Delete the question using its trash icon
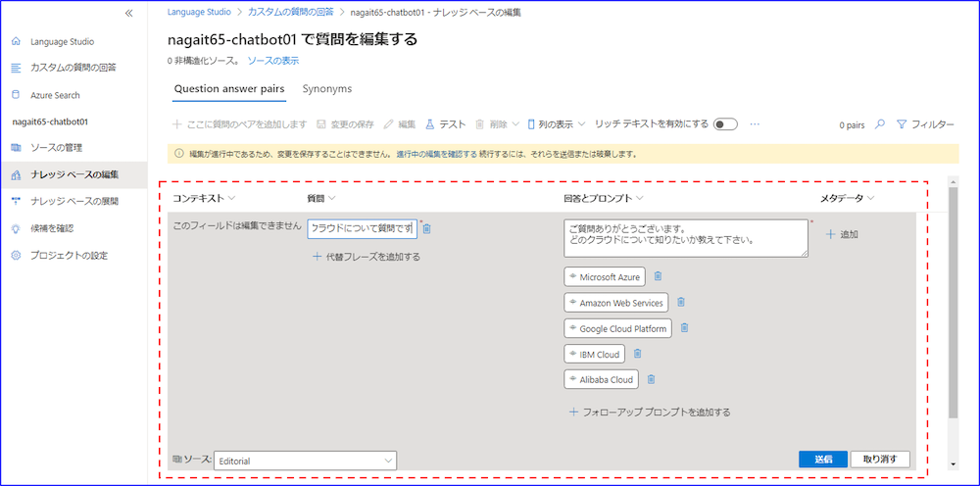This screenshot has height=486, width=980. coord(427,229)
